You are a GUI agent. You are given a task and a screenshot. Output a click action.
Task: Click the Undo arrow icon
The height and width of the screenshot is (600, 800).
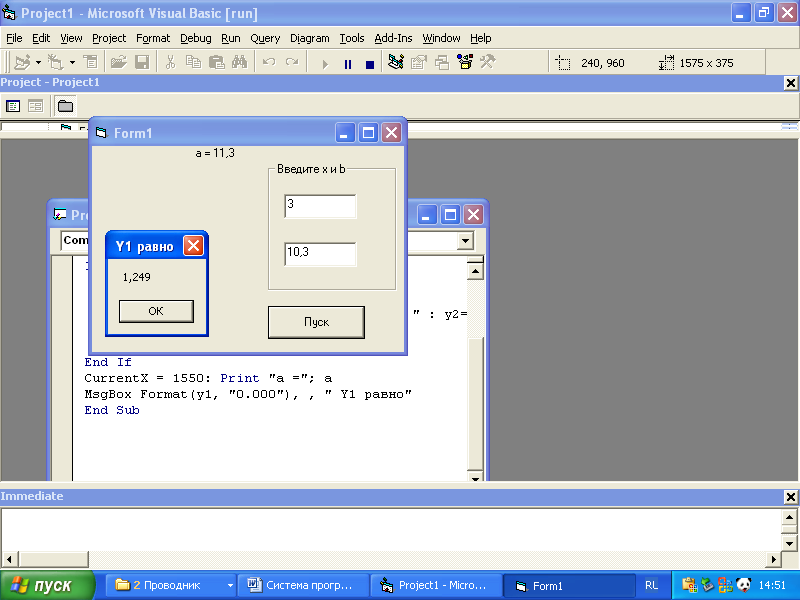(269, 62)
